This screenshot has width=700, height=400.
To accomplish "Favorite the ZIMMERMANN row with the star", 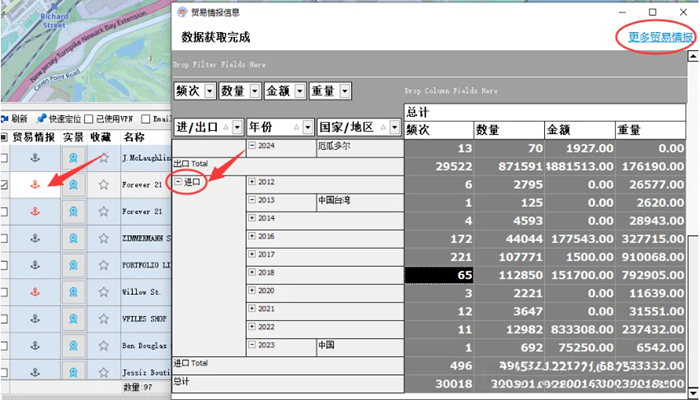I will (104, 238).
